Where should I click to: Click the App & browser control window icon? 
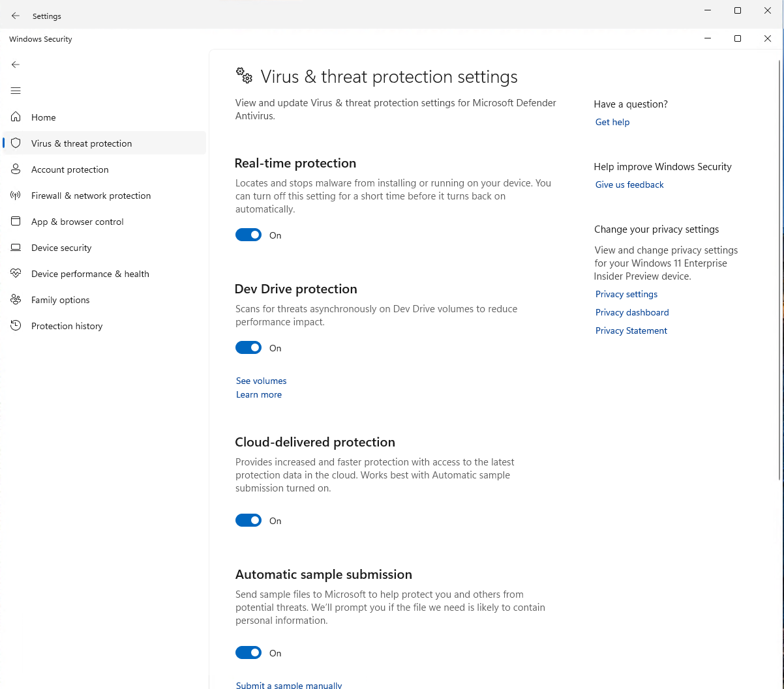16,222
